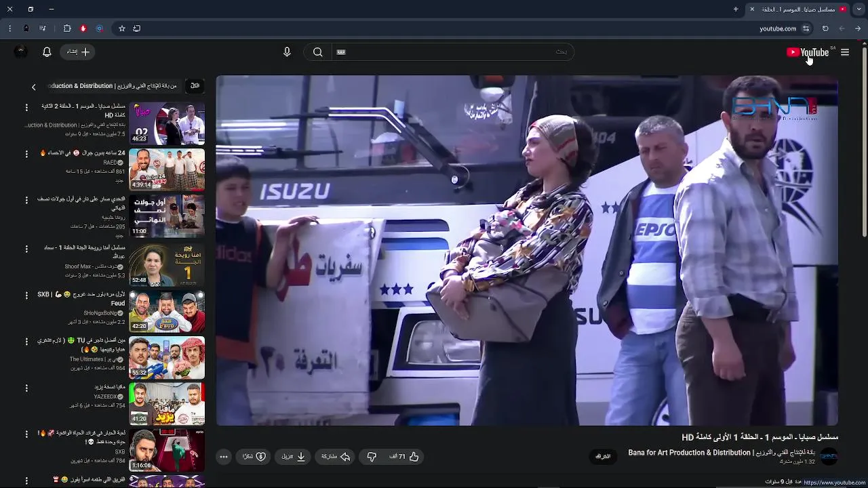
Task: Subscribe to the Bana channel (اشتراك)
Action: click(603, 457)
